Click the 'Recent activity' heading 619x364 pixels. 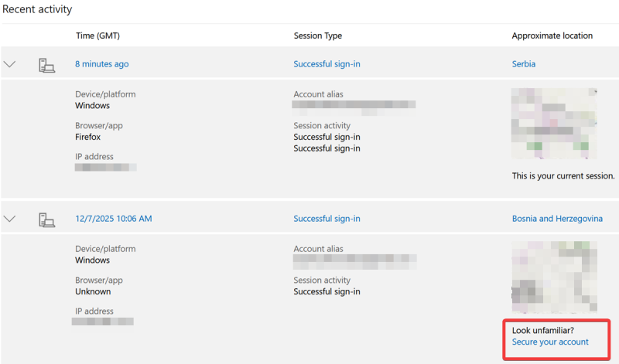(36, 10)
